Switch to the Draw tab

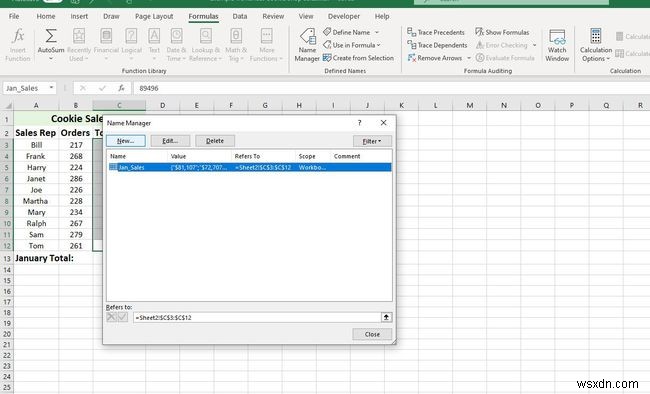point(111,16)
